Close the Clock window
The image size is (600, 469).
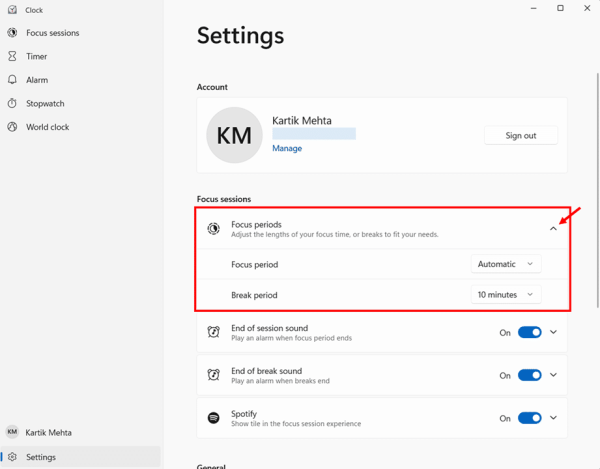coord(587,8)
